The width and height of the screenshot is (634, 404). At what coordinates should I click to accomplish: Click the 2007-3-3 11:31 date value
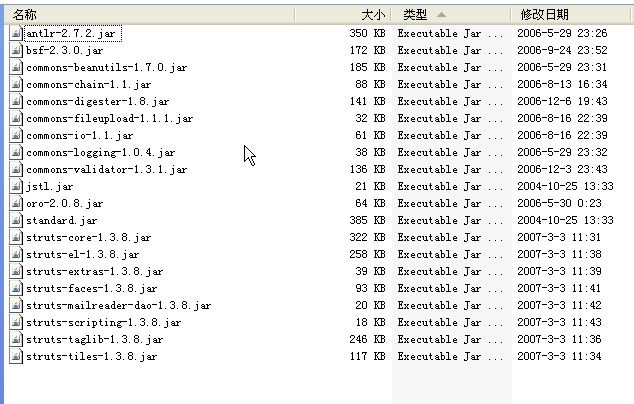[x=559, y=237]
